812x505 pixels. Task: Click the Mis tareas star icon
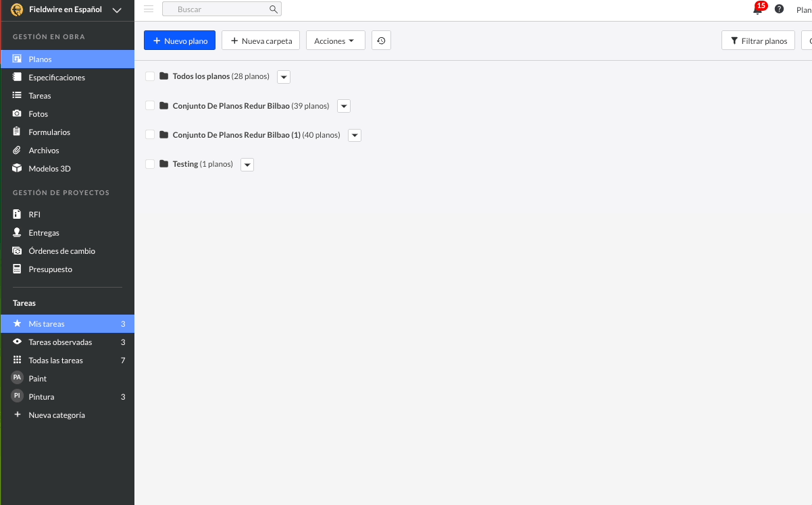(17, 323)
